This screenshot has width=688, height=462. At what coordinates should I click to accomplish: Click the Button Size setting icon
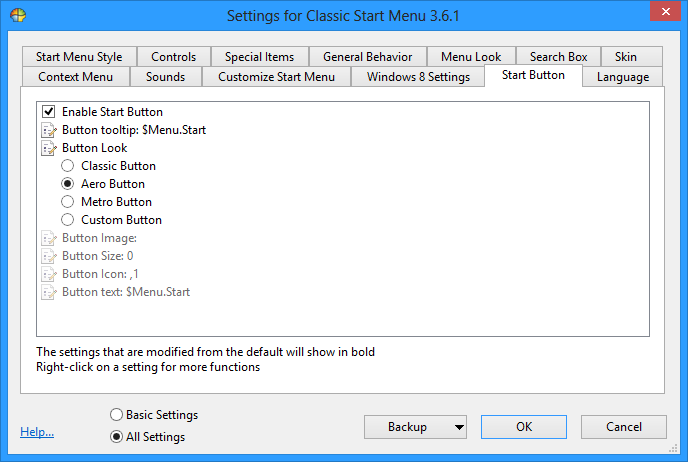(x=49, y=256)
